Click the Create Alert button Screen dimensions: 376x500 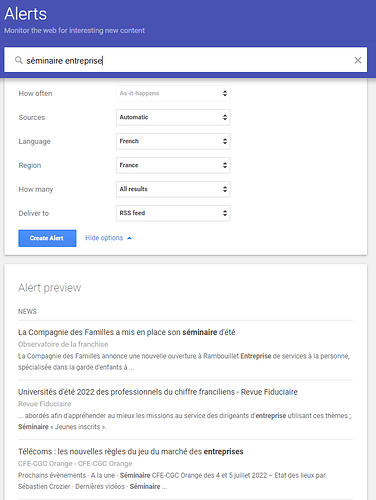(47, 238)
